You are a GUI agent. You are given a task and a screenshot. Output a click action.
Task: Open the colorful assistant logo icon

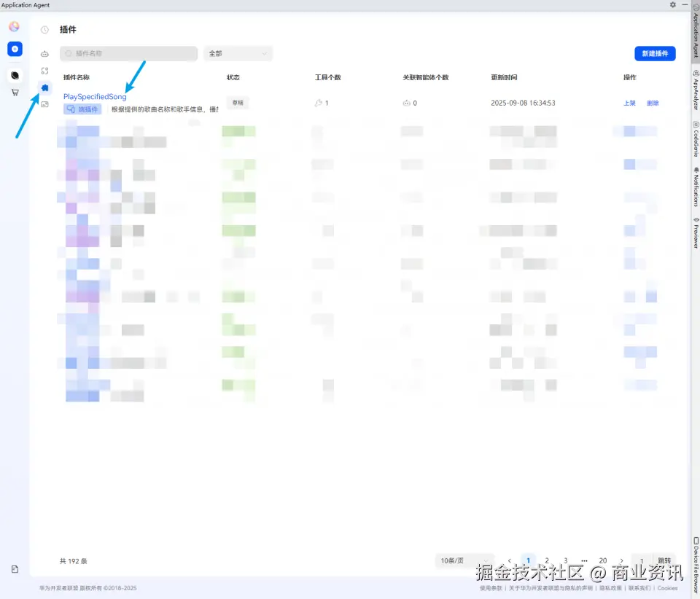[x=15, y=26]
